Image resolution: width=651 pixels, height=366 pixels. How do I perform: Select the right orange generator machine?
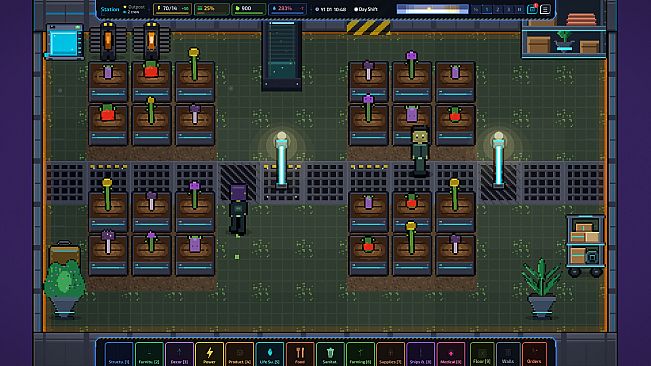[x=152, y=41]
